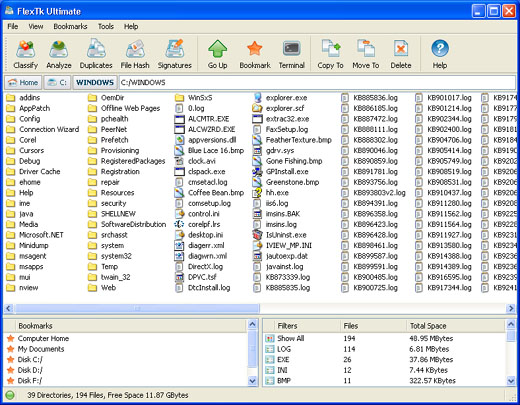Open the Bookmarks menu
Screen dimensions: 520x405
[70, 26]
